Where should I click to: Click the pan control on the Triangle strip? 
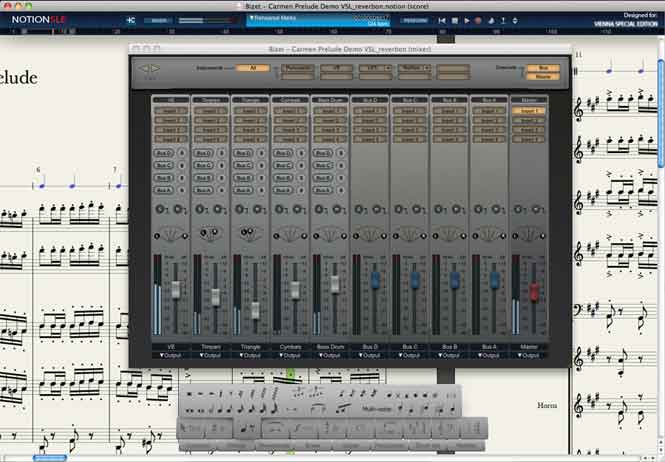[250, 234]
